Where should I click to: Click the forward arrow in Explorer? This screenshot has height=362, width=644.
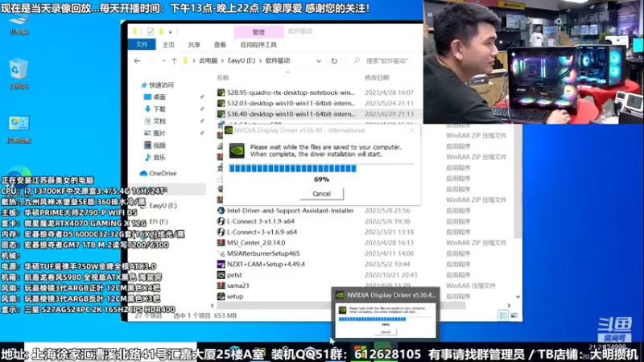coord(152,61)
